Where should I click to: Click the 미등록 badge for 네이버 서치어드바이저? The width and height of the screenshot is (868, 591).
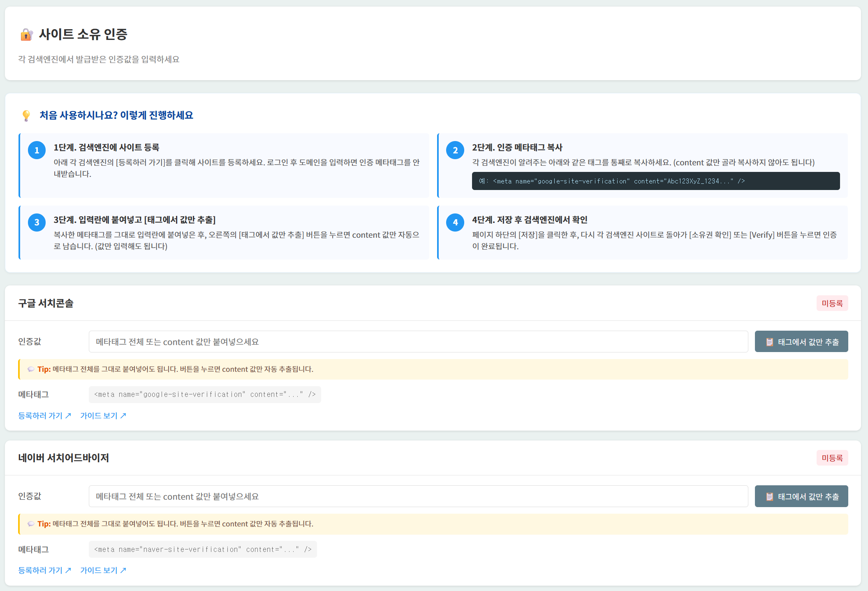832,458
